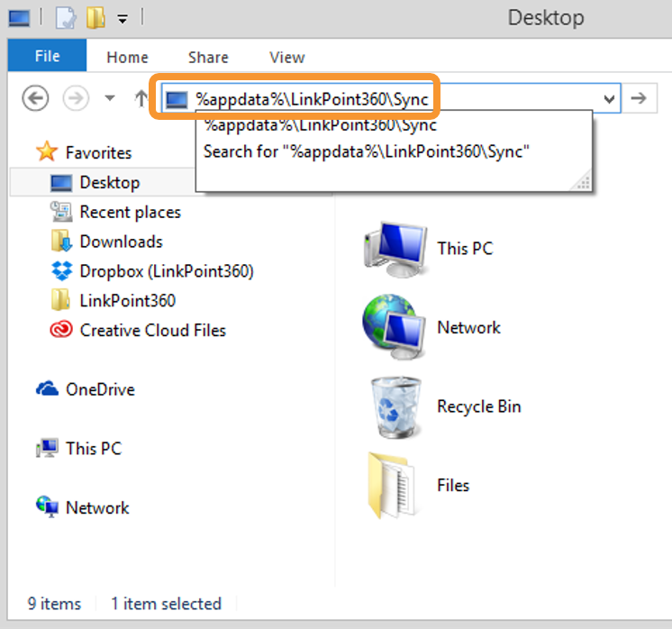The image size is (672, 629).
Task: Go up one folder level
Action: 141,98
